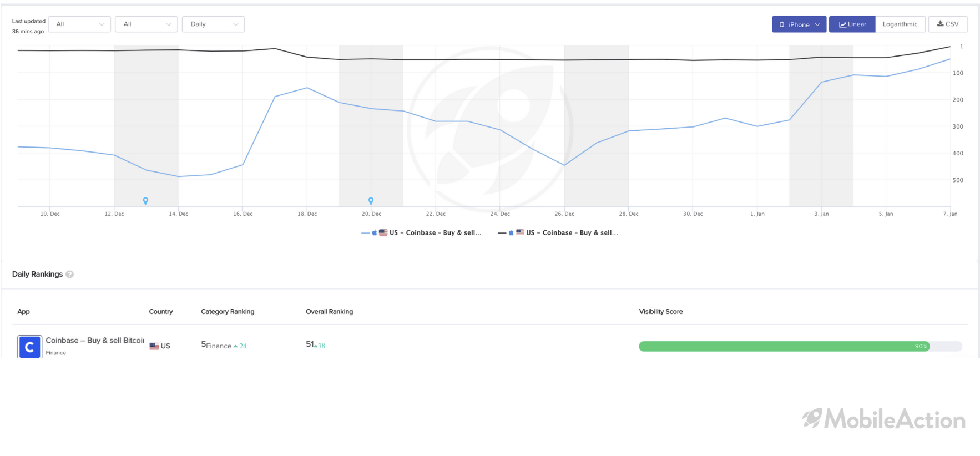The height and width of the screenshot is (456, 980).
Task: Sort by Category Ranking column header
Action: [x=228, y=312]
